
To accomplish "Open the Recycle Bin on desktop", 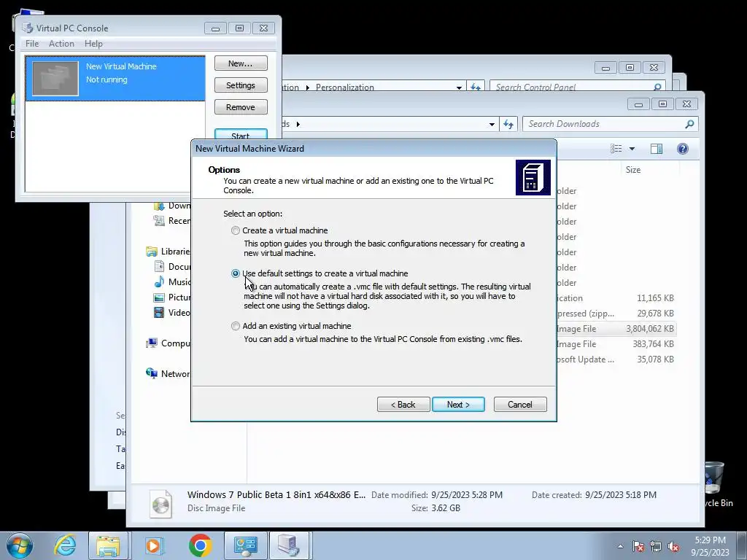I will (x=716, y=484).
